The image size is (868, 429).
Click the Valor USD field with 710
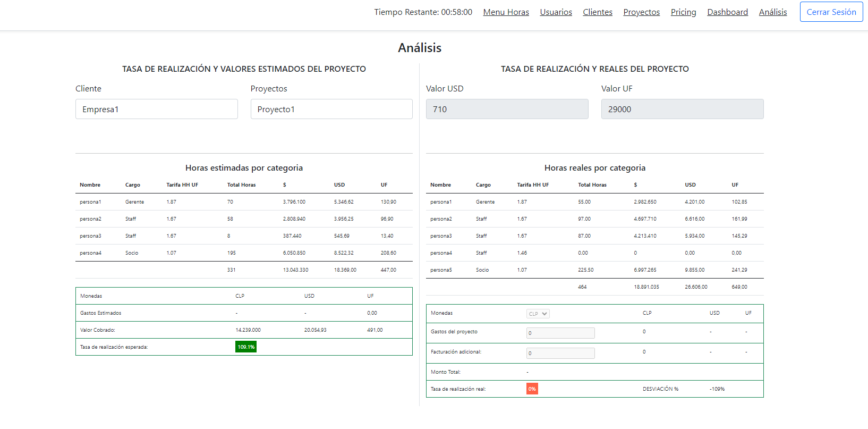(x=507, y=109)
